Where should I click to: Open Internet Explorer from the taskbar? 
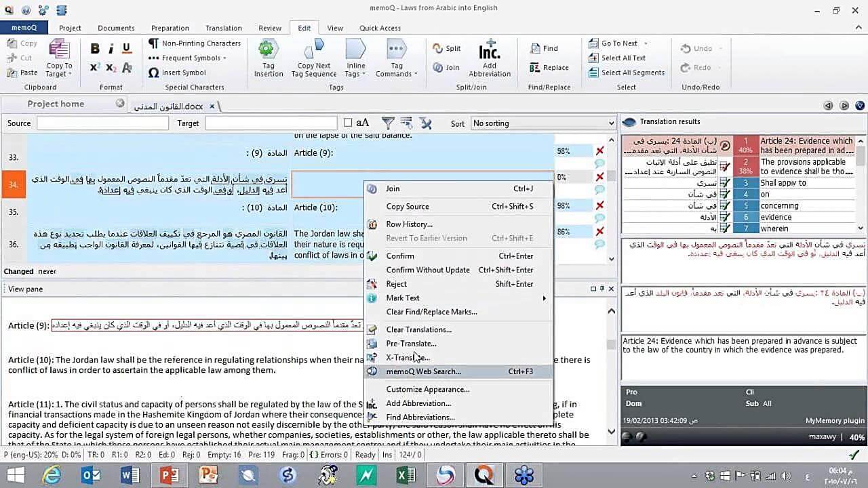tap(52, 476)
